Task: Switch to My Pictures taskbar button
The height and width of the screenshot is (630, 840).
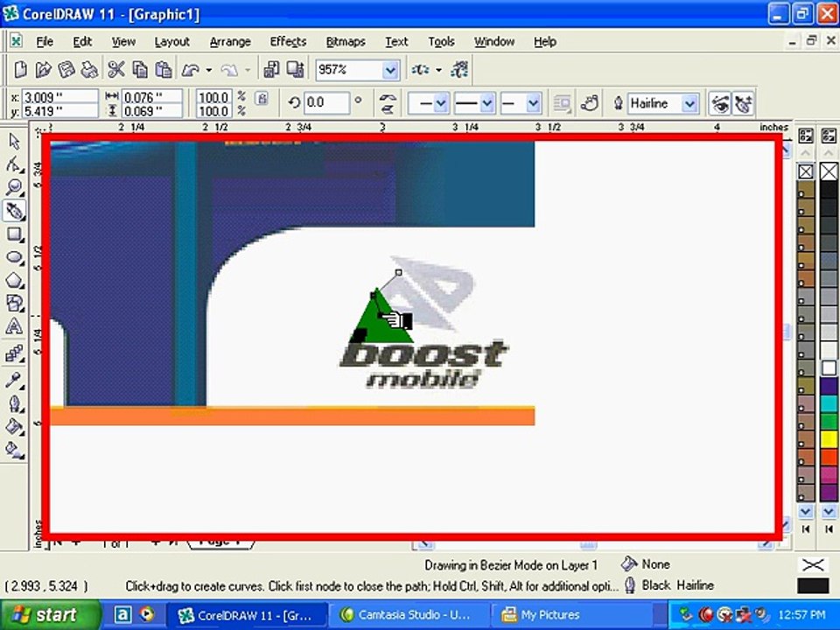Action: coord(570,614)
